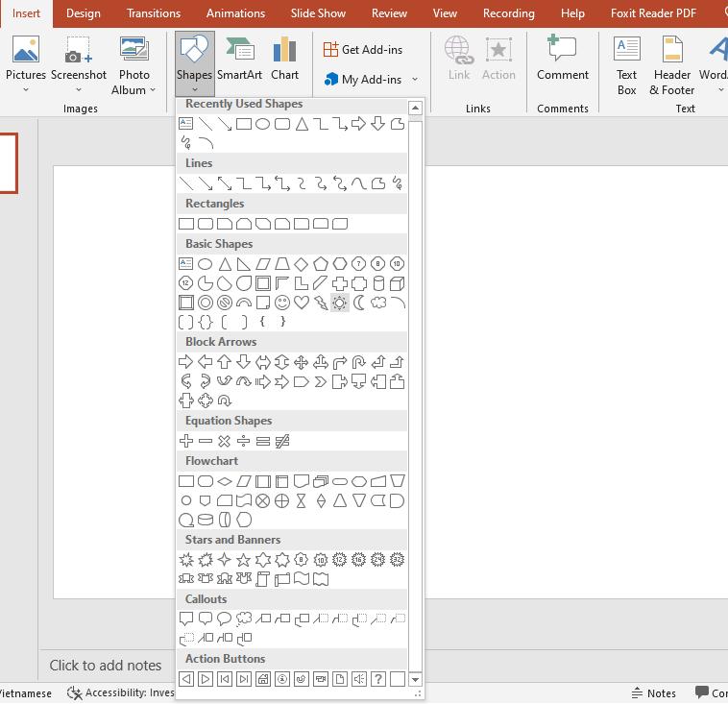The image size is (728, 704).
Task: Select the Smiley Face basic shape
Action: pyautogui.click(x=282, y=303)
